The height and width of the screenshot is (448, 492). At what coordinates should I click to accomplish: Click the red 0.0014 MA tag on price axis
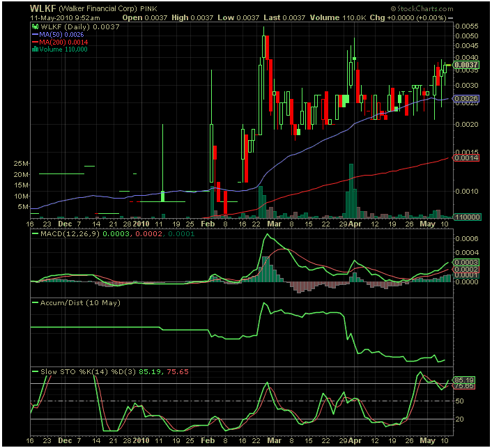[466, 157]
